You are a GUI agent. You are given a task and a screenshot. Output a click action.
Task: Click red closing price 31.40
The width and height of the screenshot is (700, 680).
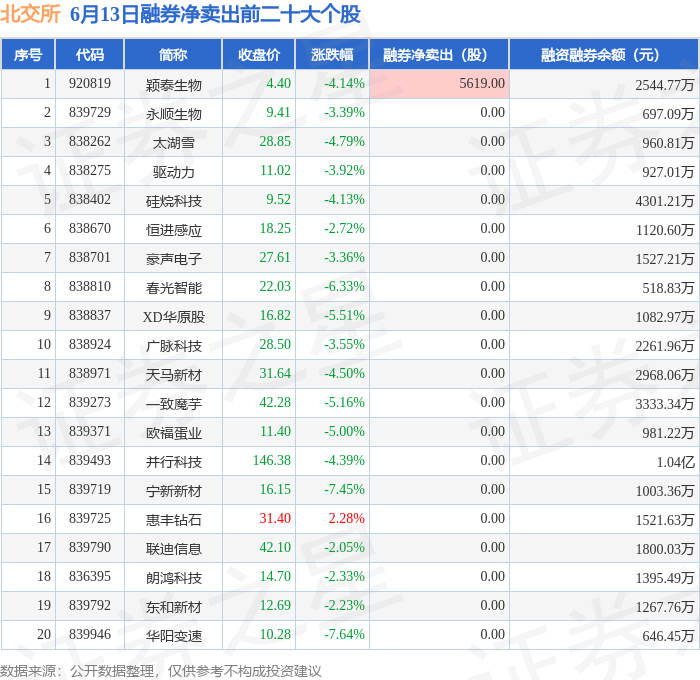[x=275, y=519]
